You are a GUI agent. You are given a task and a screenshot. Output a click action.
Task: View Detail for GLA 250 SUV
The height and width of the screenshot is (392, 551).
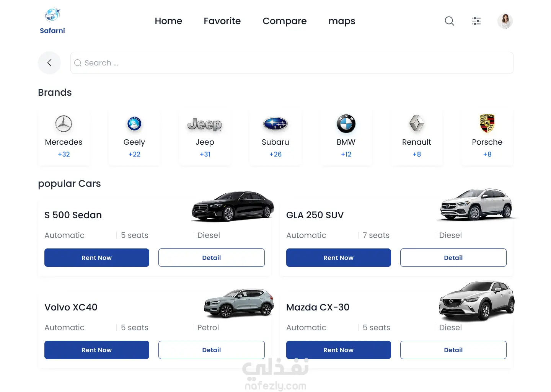pyautogui.click(x=453, y=258)
